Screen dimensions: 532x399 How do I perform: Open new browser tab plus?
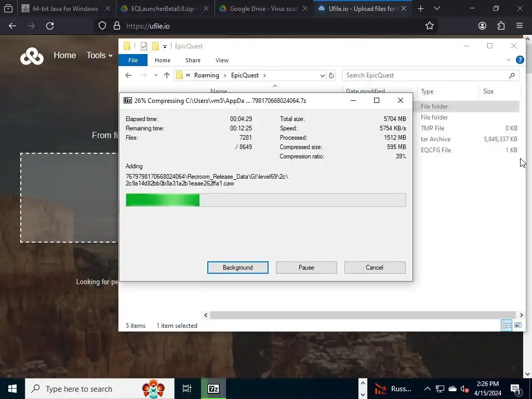coord(420,8)
